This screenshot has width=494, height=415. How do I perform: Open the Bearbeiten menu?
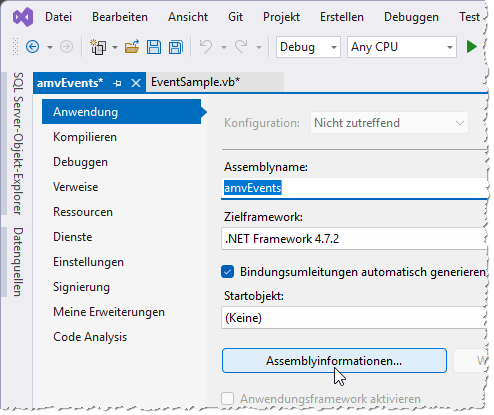[120, 17]
